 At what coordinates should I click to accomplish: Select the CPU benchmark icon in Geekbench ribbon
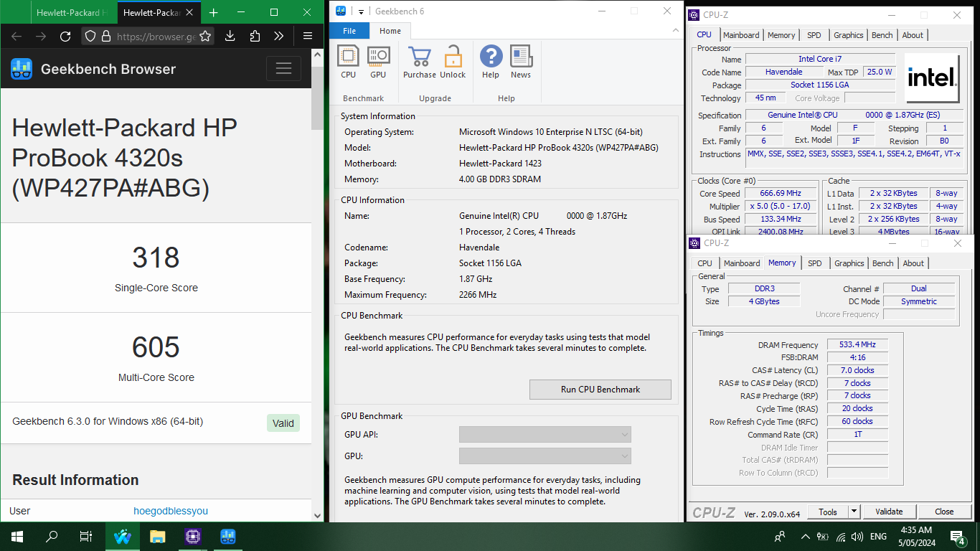(348, 56)
